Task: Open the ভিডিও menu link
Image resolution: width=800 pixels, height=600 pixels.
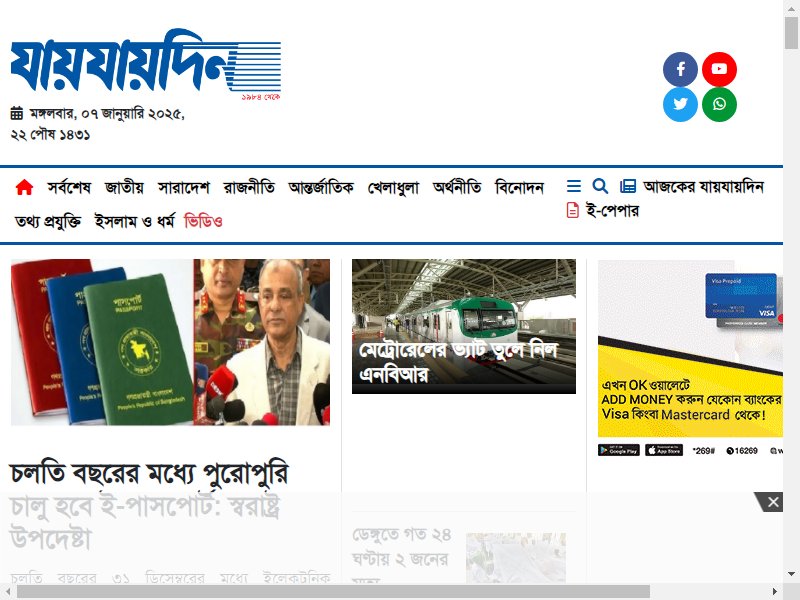Action: point(203,221)
